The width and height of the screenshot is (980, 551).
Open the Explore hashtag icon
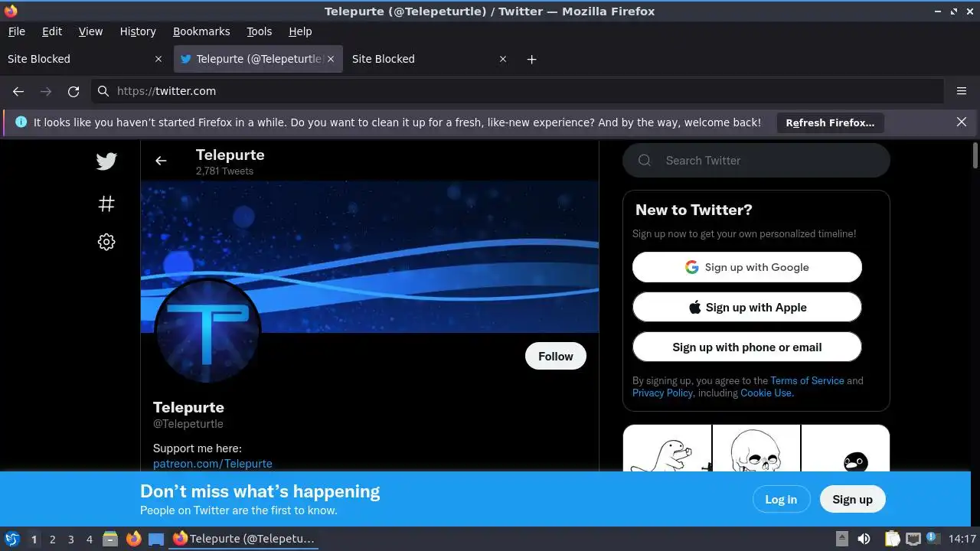(106, 204)
